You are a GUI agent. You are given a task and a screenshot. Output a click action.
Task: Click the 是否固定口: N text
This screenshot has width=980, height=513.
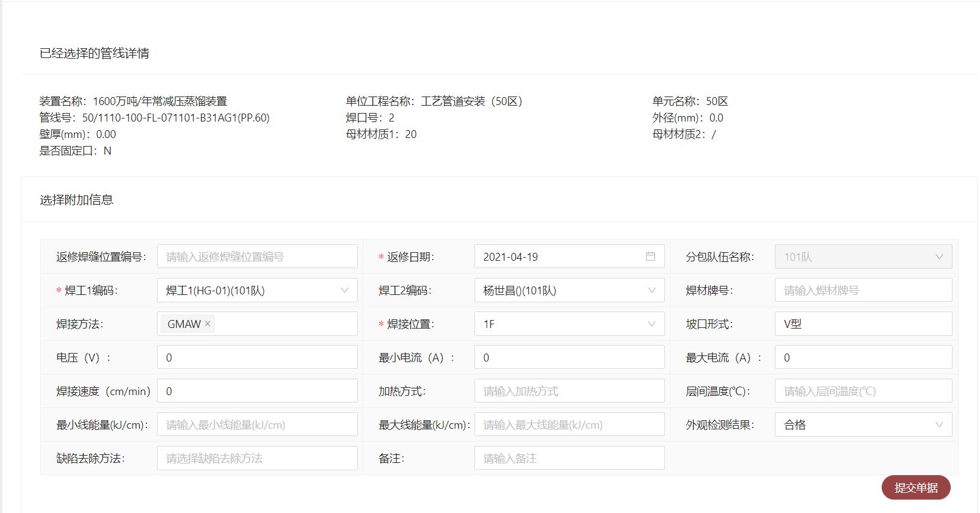(76, 151)
